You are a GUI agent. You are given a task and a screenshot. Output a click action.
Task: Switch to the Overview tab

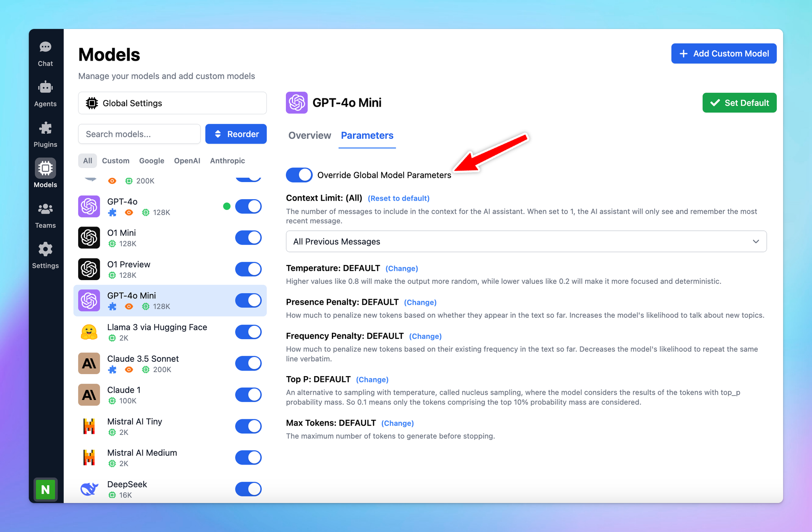click(310, 135)
